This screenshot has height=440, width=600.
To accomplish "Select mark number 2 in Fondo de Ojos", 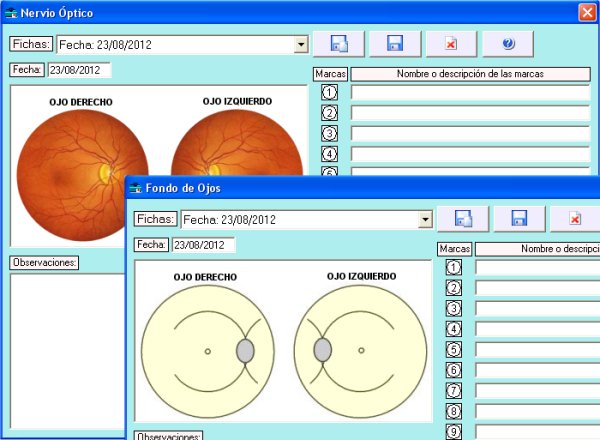I will click(x=454, y=288).
